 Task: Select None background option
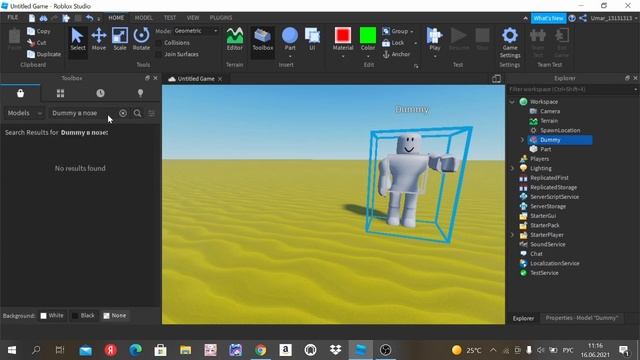click(x=115, y=316)
